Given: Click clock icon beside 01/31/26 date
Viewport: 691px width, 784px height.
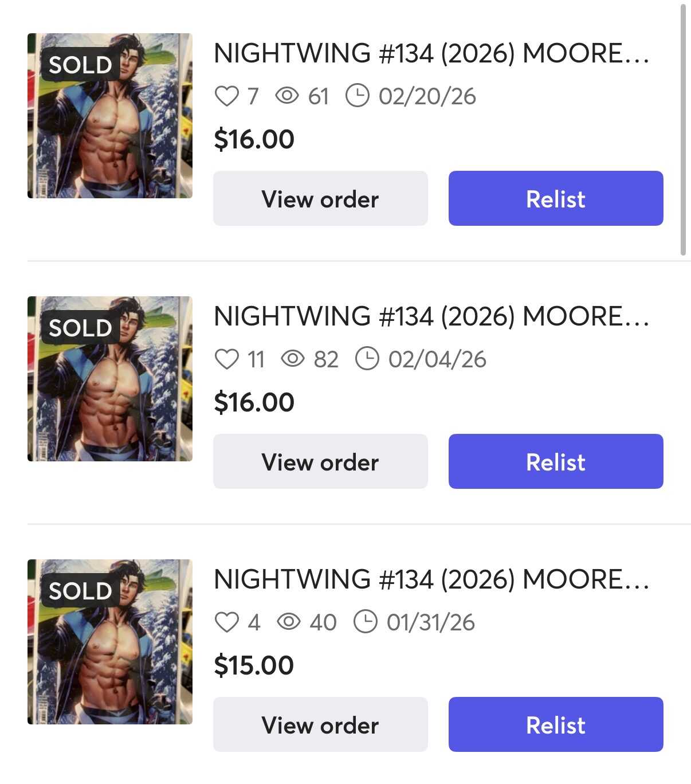Looking at the screenshot, I should pos(366,621).
